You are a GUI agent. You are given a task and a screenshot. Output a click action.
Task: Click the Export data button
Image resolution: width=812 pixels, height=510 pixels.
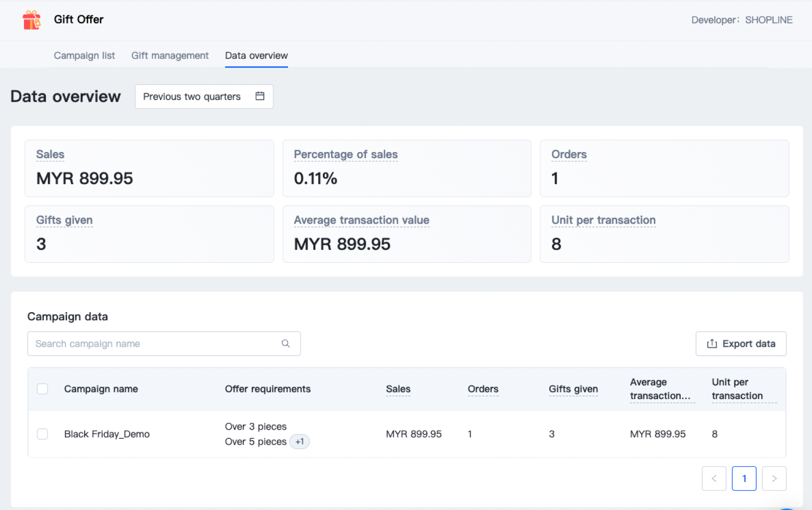[x=741, y=344]
